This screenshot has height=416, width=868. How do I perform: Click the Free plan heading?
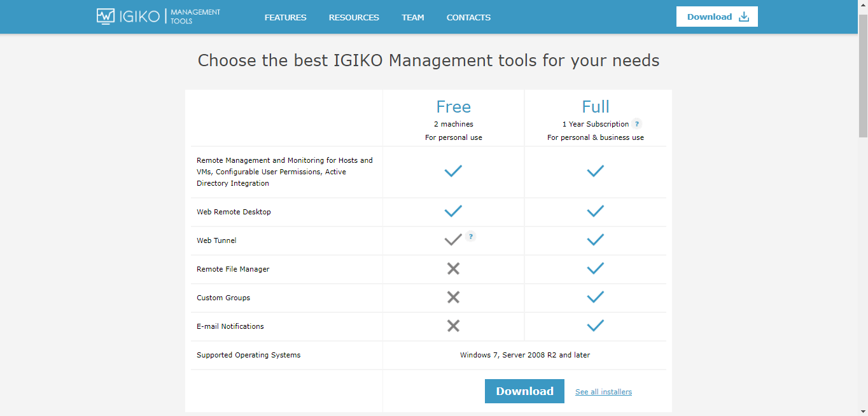(453, 106)
